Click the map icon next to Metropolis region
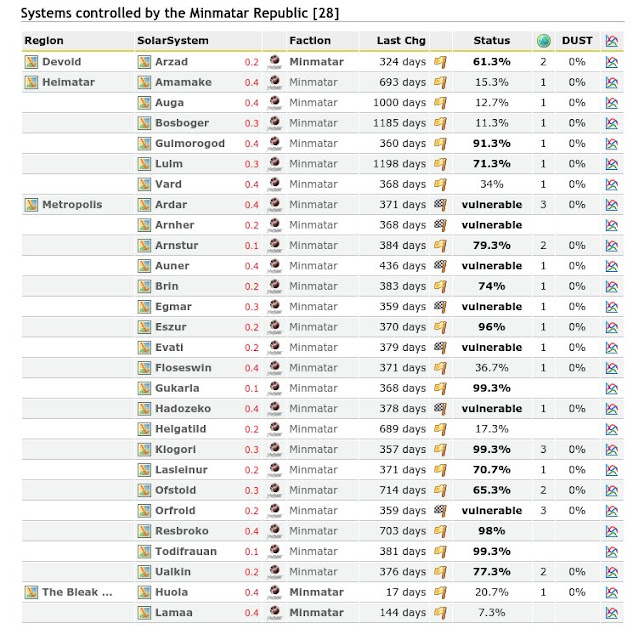This screenshot has height=640, width=633. point(31,204)
